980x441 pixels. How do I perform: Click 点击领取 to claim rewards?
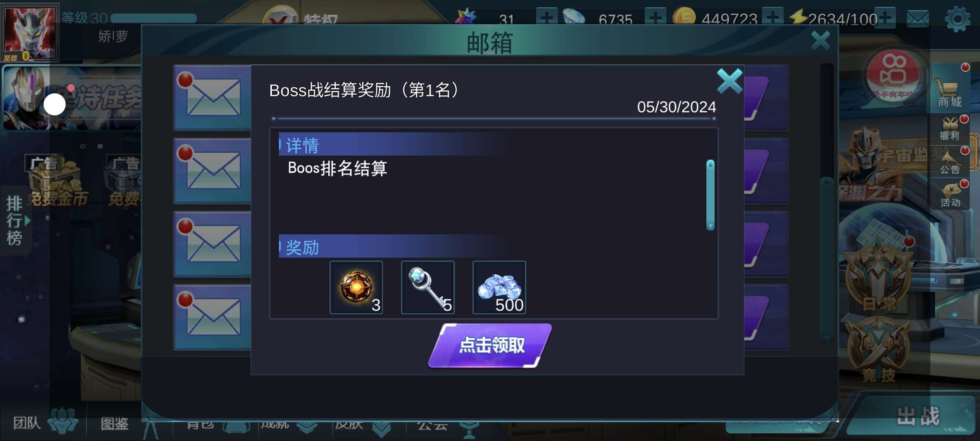point(490,345)
